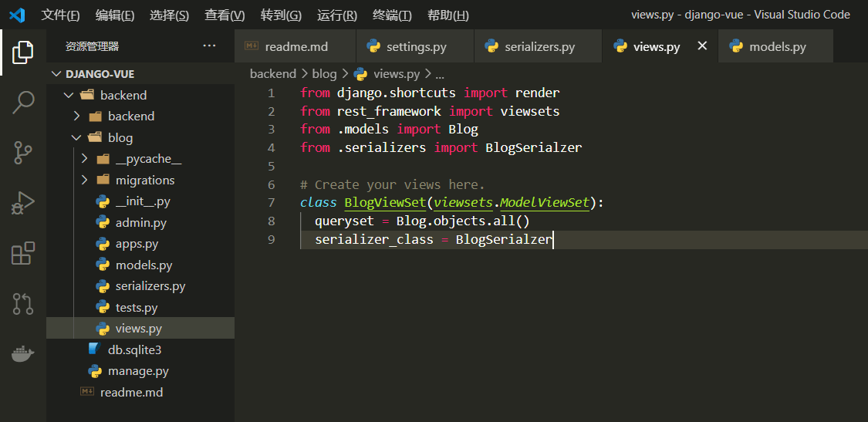Screen dimensions: 868x422
Task: Open the pull requests activity bar icon
Action: [22, 303]
